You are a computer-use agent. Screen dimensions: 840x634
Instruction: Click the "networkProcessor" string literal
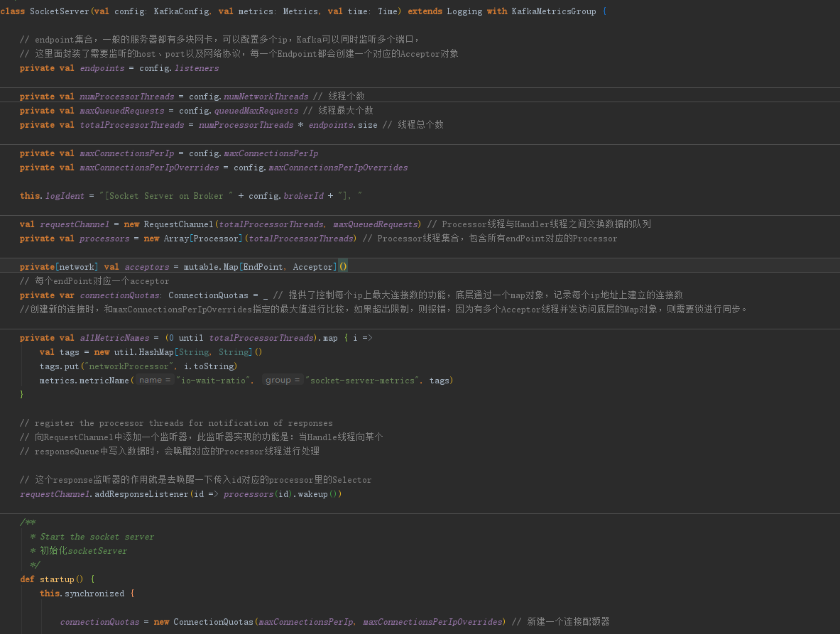[129, 366]
